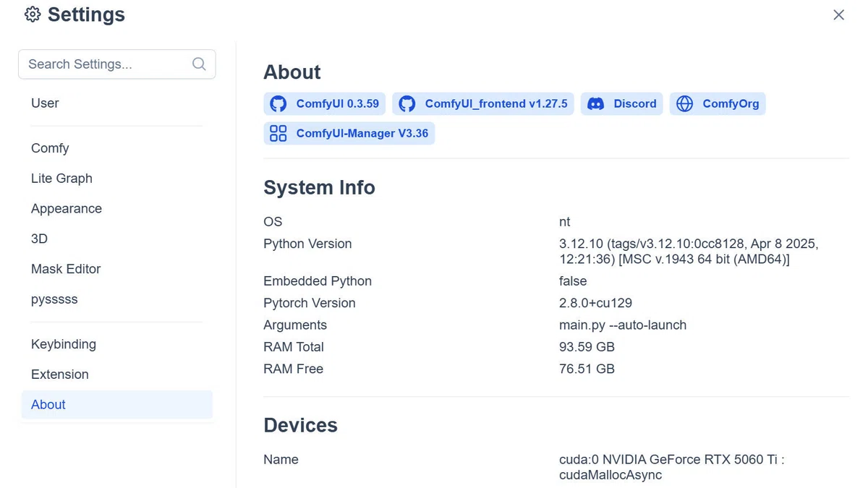Image resolution: width=868 pixels, height=488 pixels.
Task: Close the Settings dialog with X
Action: (838, 15)
